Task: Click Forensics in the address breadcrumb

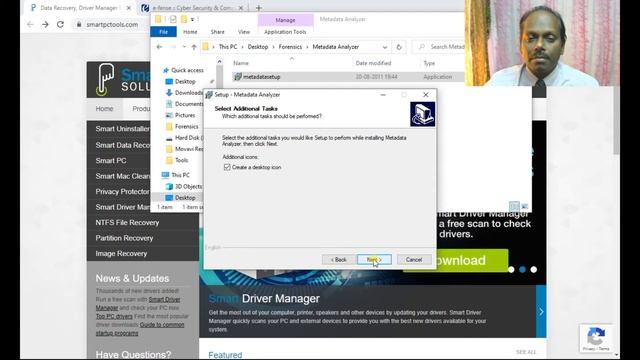Action: (290, 47)
